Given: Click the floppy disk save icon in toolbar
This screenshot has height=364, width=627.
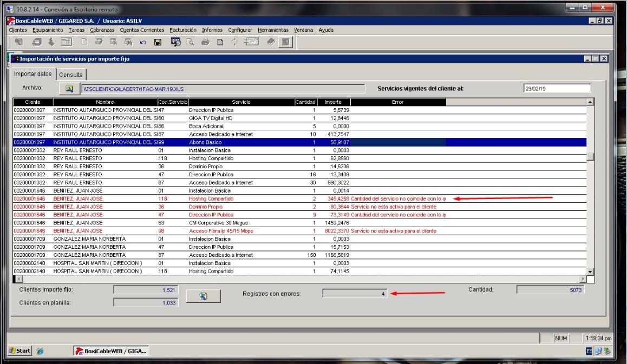Looking at the screenshot, I should tap(158, 42).
